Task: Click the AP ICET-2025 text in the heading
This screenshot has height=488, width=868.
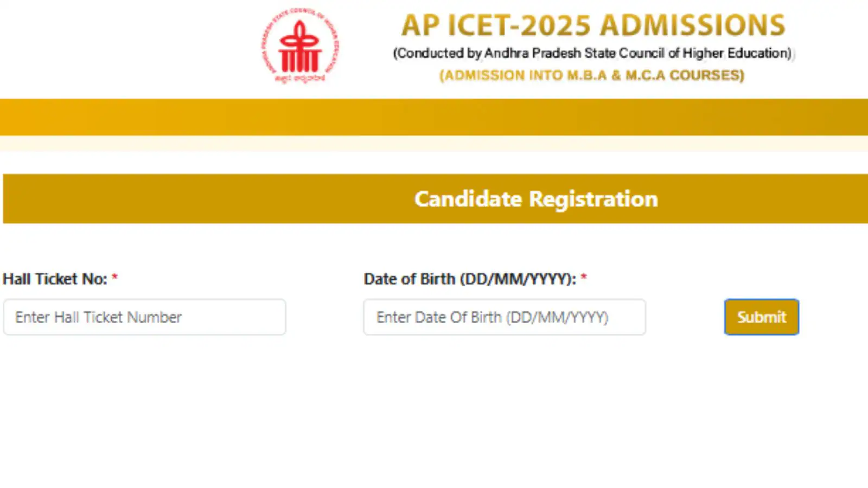Action: [x=496, y=25]
